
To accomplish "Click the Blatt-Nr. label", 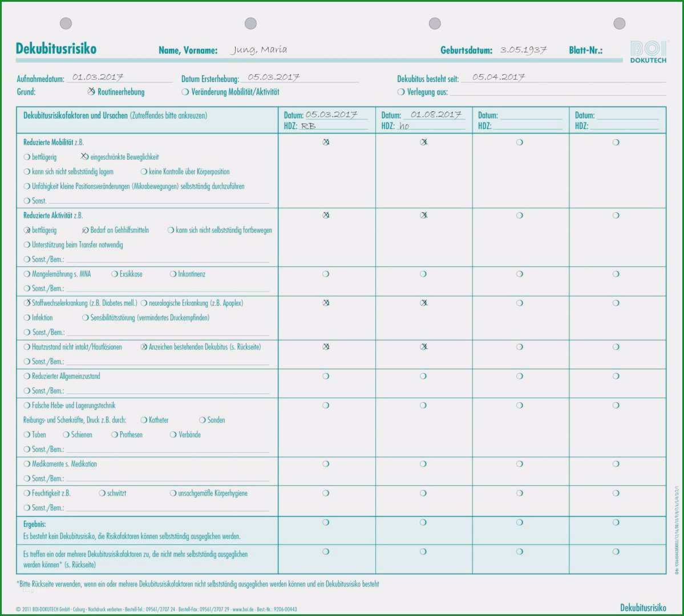I will [585, 50].
